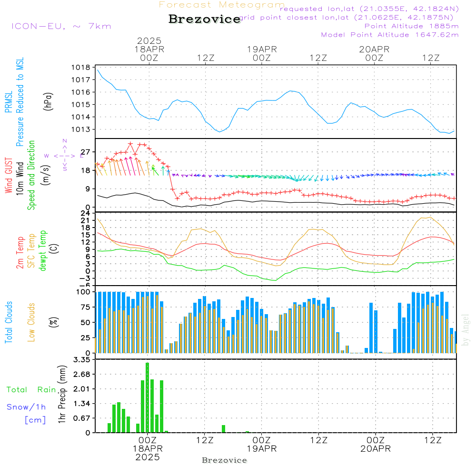Click the 'Forecast Meteogram' heading
The image size is (476, 476).
222,5
